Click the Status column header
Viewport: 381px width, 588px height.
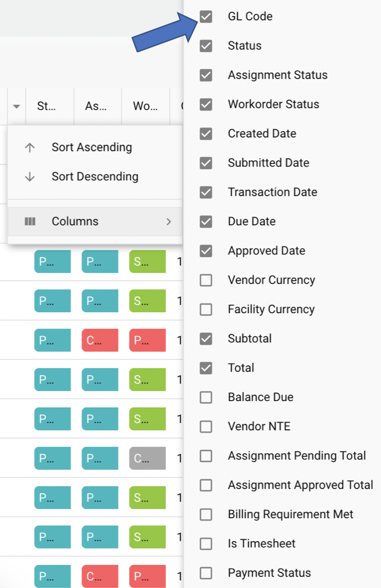coord(46,106)
